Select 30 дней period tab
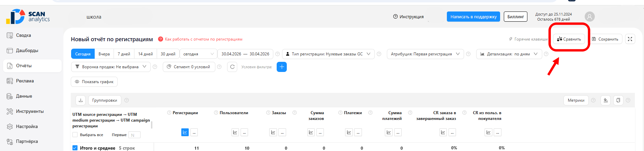The image size is (644, 151). coord(168,54)
